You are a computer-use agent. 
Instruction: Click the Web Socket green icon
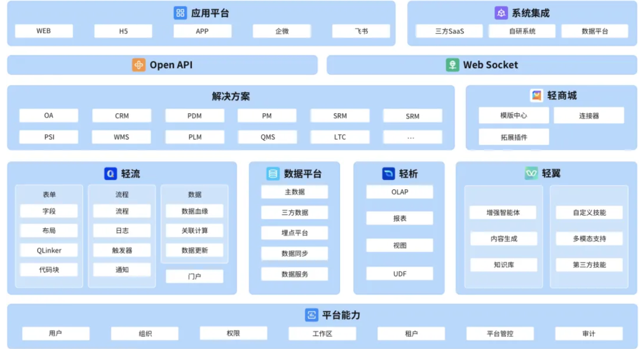[x=452, y=65]
